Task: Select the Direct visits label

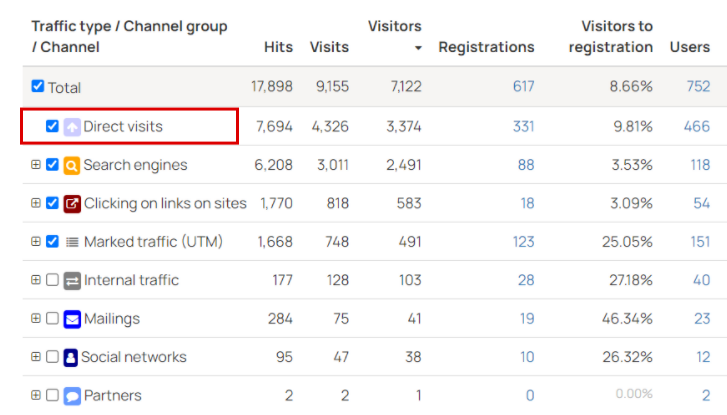Action: pyautogui.click(x=123, y=126)
